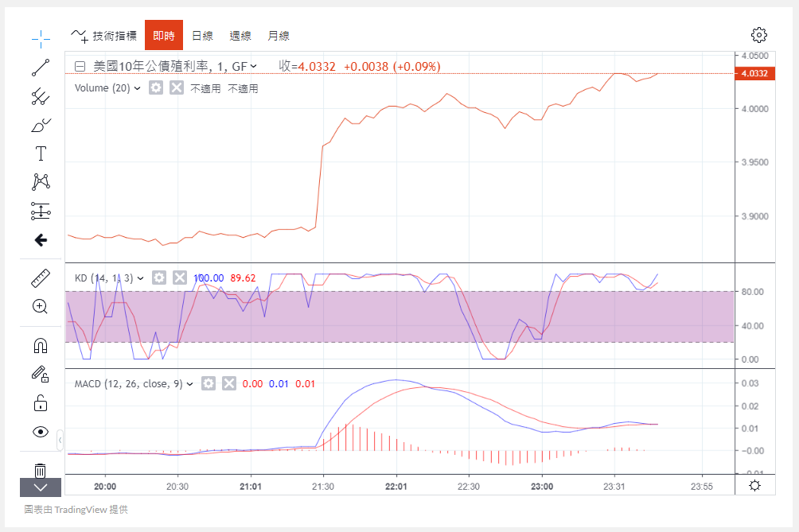Open the XABCD pattern tool
Image resolution: width=799 pixels, height=532 pixels.
(41, 181)
